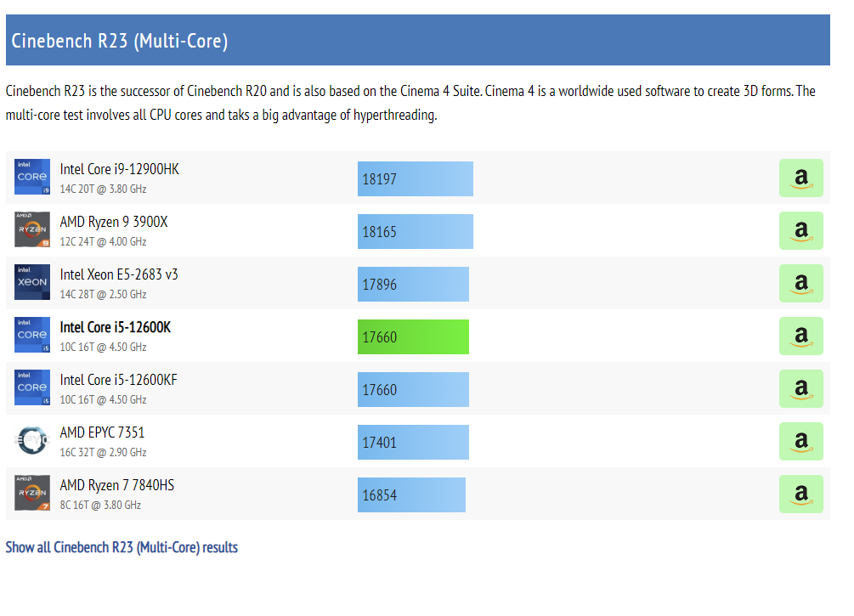Viewport: 854px width, 616px height.
Task: Show all Cinebench R23 (Multi-Core) results
Action: click(x=122, y=547)
